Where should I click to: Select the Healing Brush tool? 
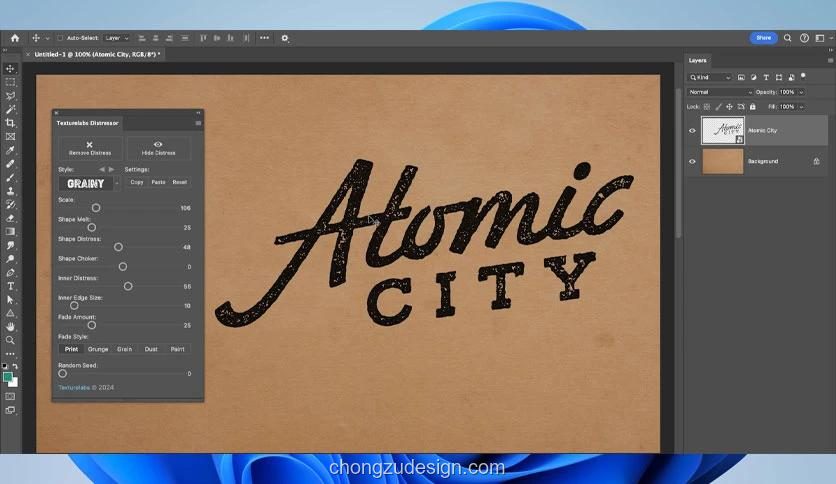click(10, 164)
